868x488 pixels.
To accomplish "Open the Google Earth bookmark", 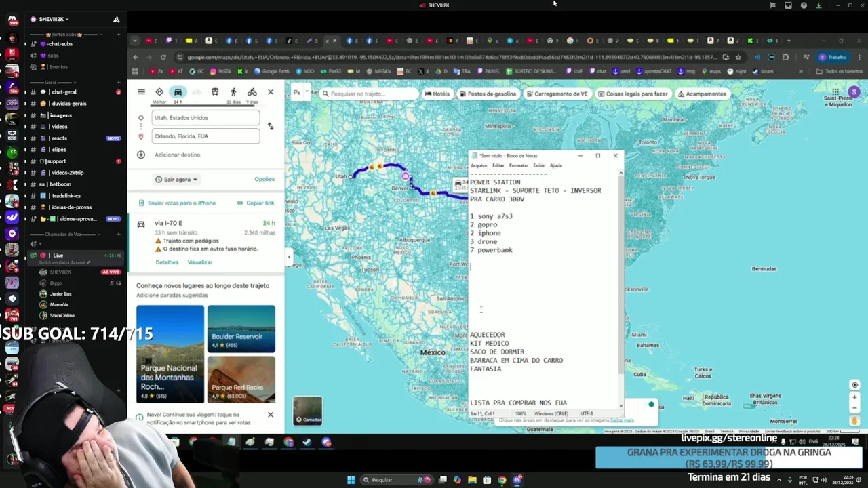I will pos(271,71).
